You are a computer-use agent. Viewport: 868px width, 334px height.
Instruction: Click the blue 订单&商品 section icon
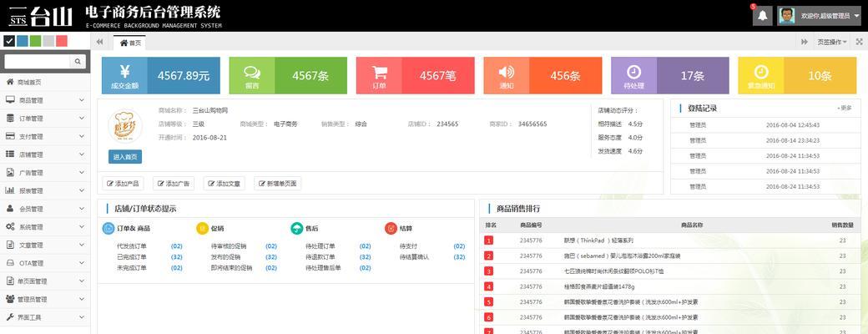coord(108,228)
